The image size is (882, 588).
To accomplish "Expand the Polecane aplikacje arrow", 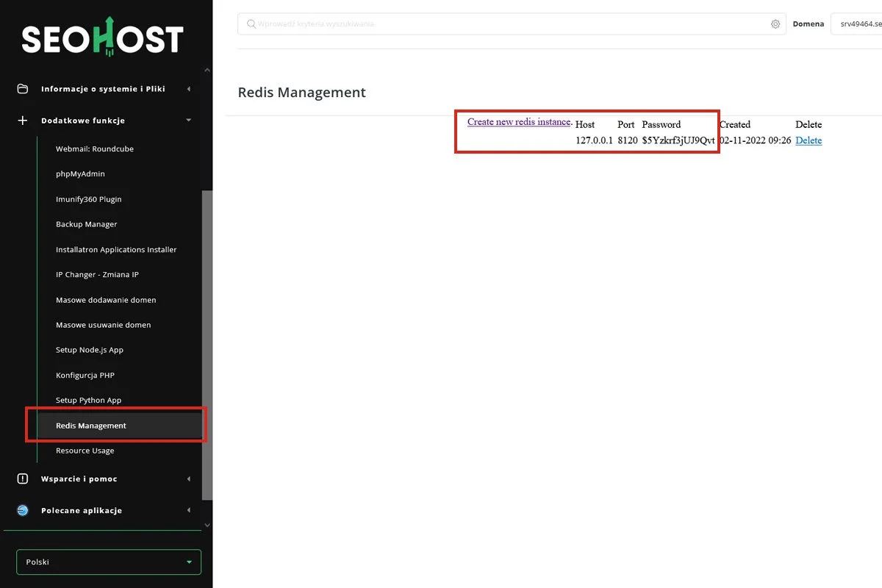I will tap(189, 510).
